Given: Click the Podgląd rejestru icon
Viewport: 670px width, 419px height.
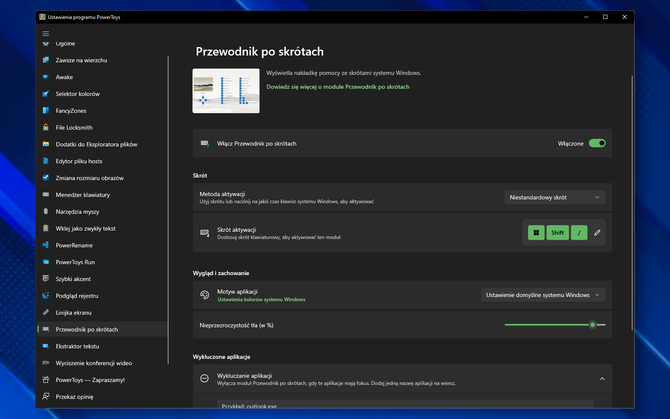Looking at the screenshot, I should coord(46,296).
